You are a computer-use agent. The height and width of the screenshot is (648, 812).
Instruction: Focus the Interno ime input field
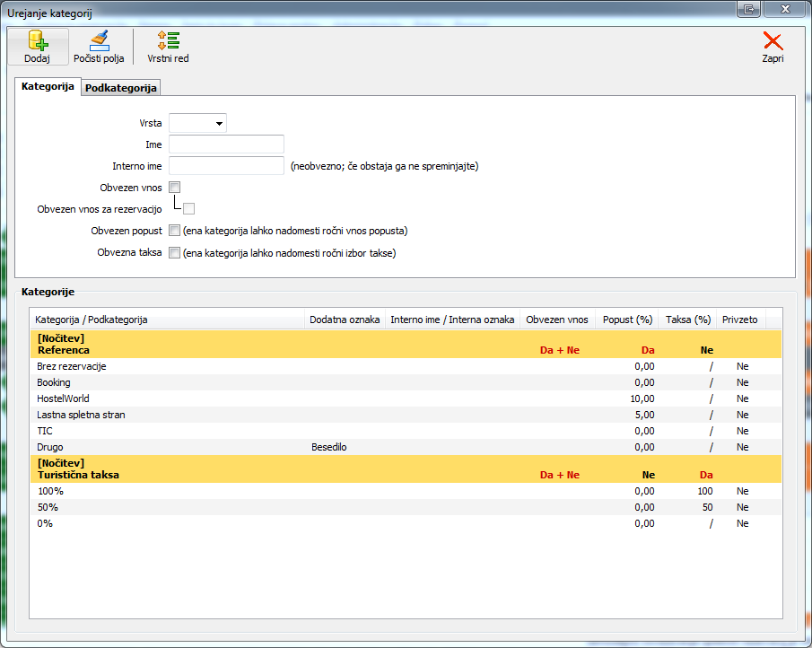[x=226, y=166]
